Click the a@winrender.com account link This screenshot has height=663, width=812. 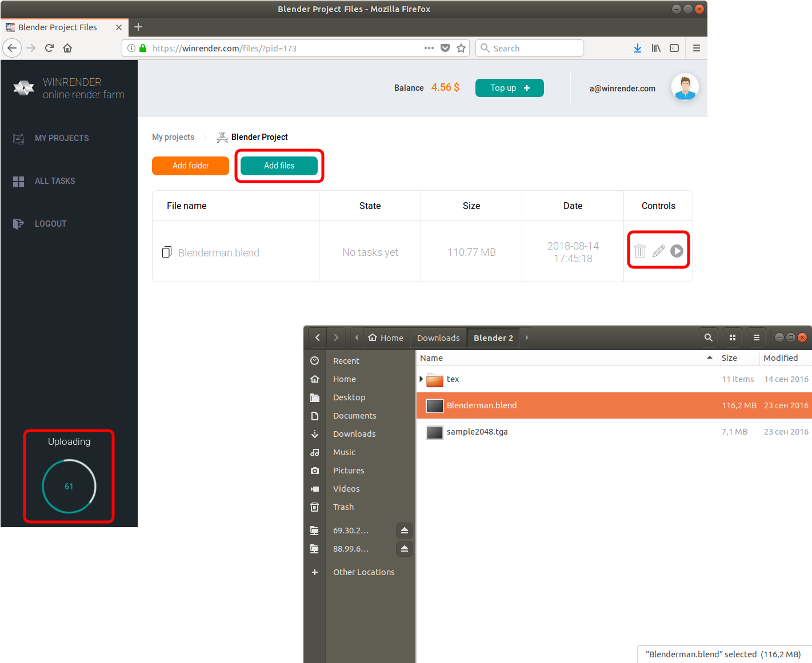tap(622, 89)
